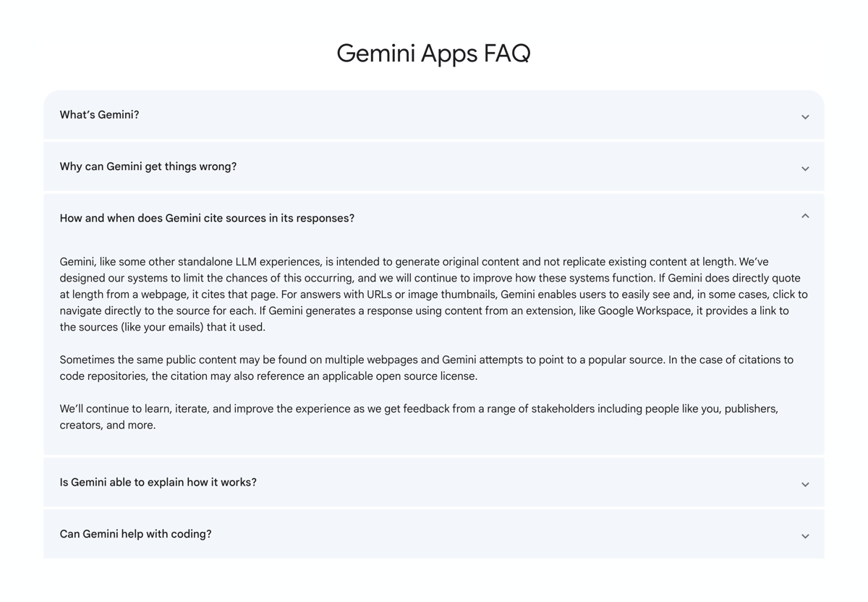This screenshot has height=602, width=868.
Task: Select the "What's Gemini?" header text
Action: click(x=99, y=114)
